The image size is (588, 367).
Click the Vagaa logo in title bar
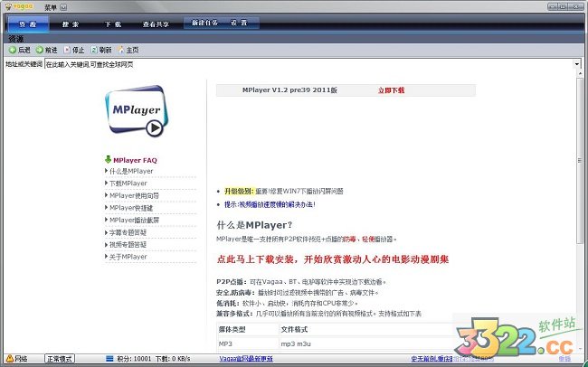click(20, 6)
